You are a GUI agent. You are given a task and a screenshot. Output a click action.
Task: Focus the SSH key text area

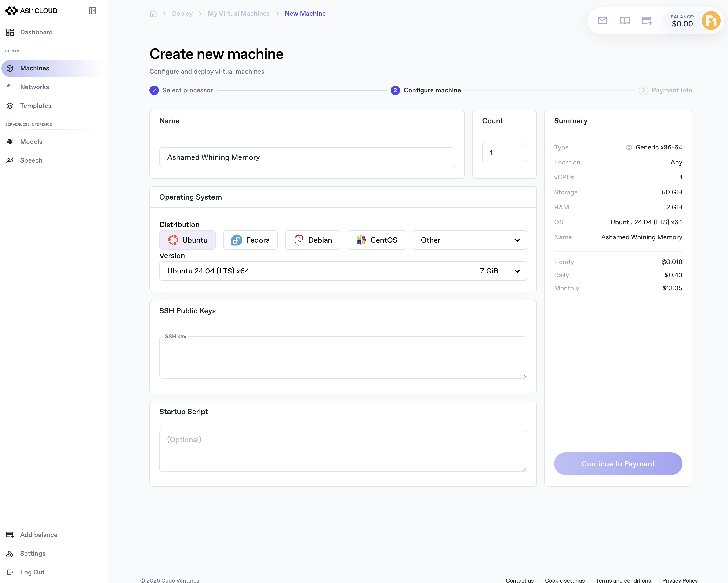[343, 357]
